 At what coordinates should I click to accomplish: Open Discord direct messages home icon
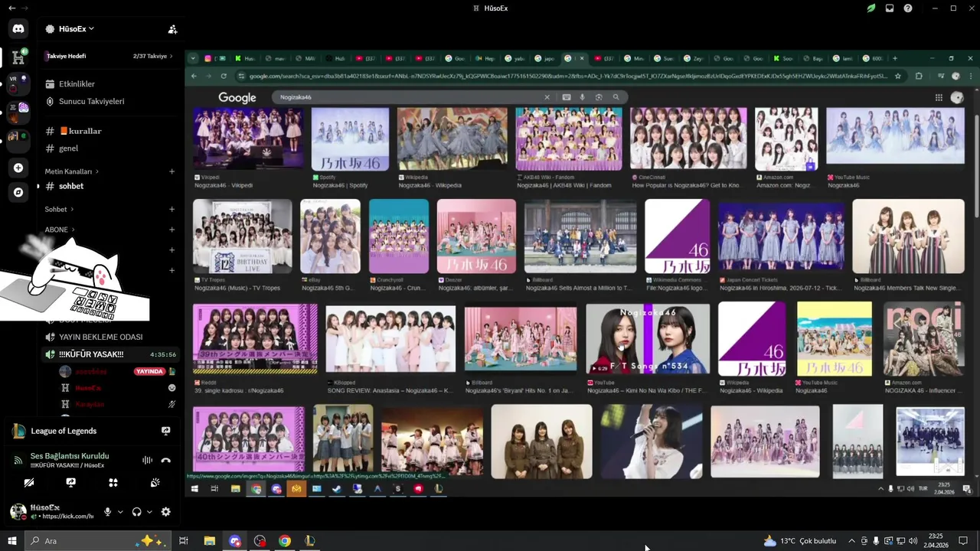click(18, 29)
